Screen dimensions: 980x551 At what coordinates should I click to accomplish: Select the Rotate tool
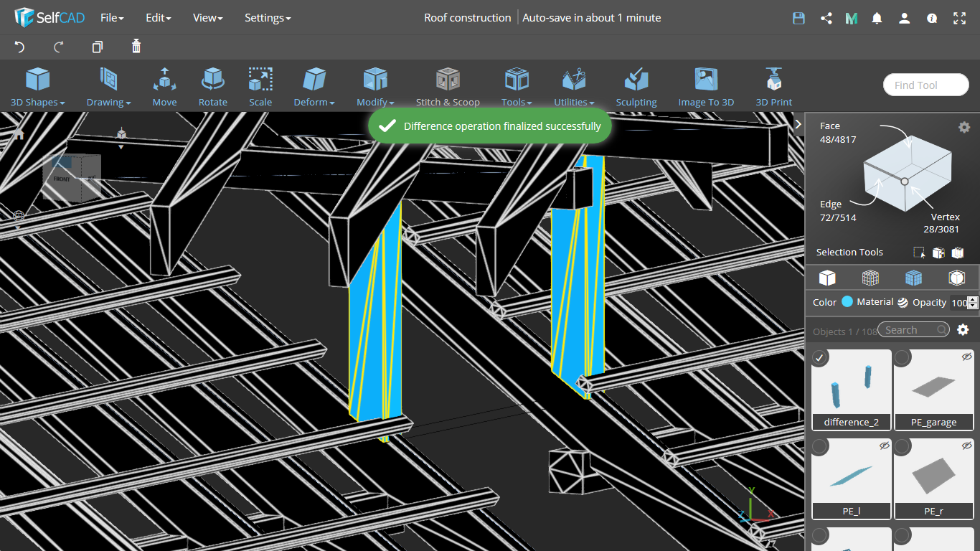pyautogui.click(x=212, y=87)
